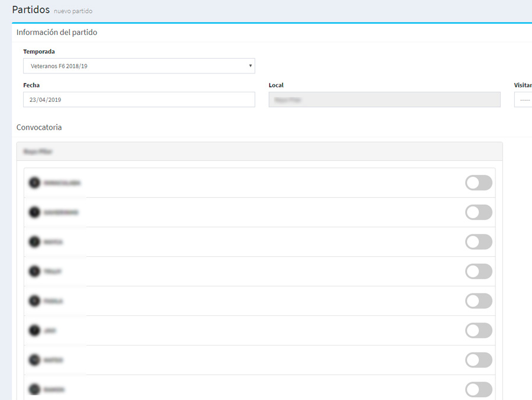Click the team name header in Convocatoria panel
Viewport: 532px width, 400px height.
pyautogui.click(x=38, y=151)
